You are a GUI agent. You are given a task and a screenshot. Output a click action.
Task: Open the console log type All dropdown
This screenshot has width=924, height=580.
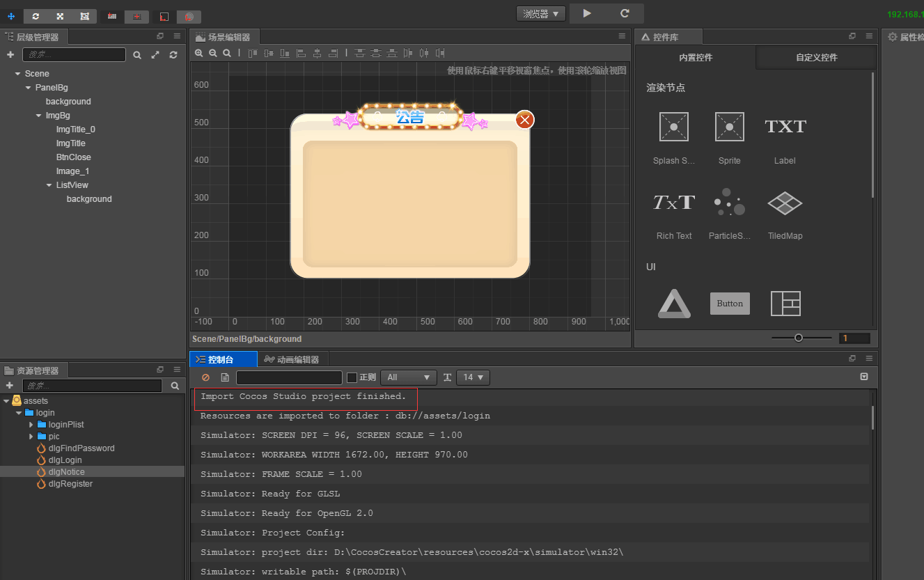tap(408, 377)
